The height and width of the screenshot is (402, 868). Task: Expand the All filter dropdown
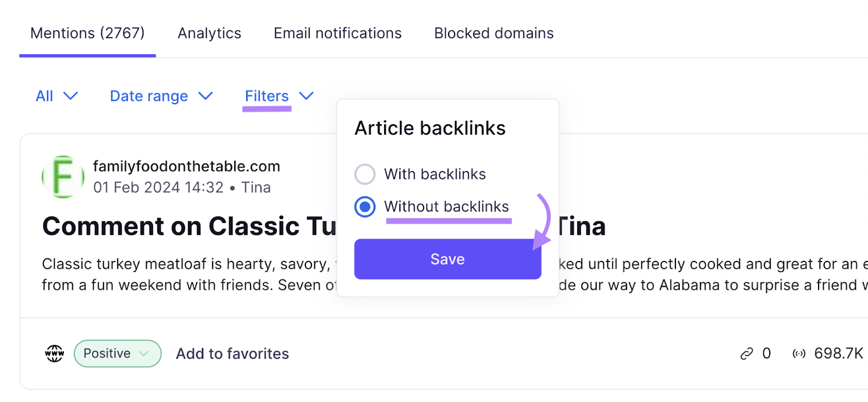(56, 96)
